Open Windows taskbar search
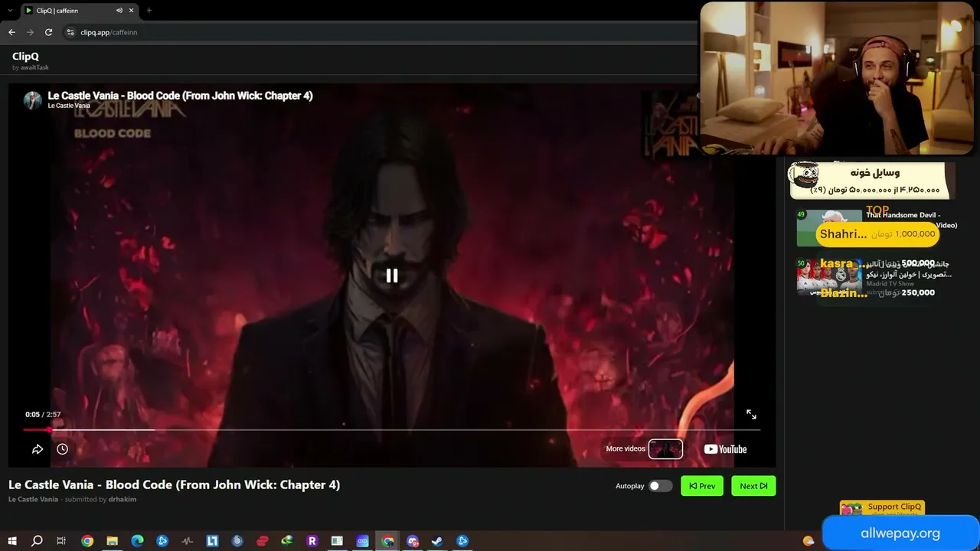Viewport: 980px width, 551px height. [x=37, y=541]
